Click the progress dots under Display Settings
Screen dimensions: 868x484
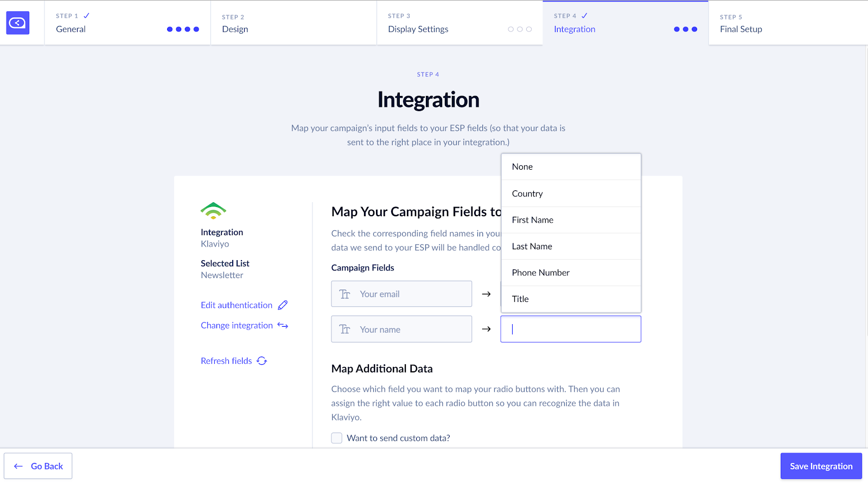point(520,29)
